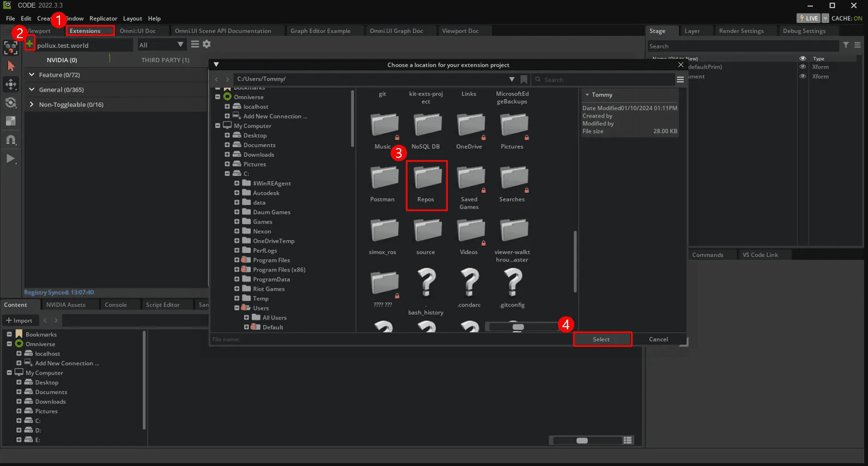Screen dimensions: 868x466
Task: Toggle the LIVE sync button
Action: pos(809,19)
